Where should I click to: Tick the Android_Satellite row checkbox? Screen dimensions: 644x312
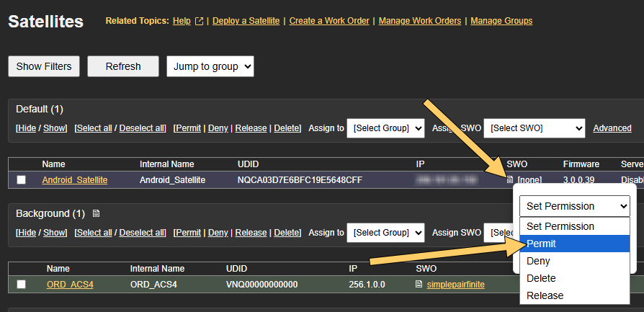pos(22,180)
